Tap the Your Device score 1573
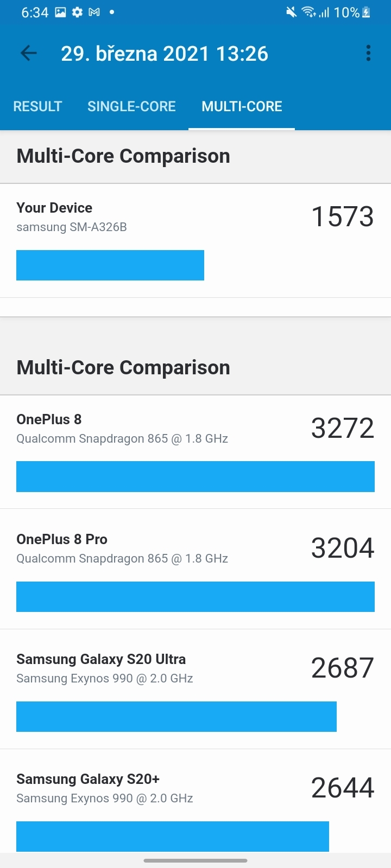 342,216
